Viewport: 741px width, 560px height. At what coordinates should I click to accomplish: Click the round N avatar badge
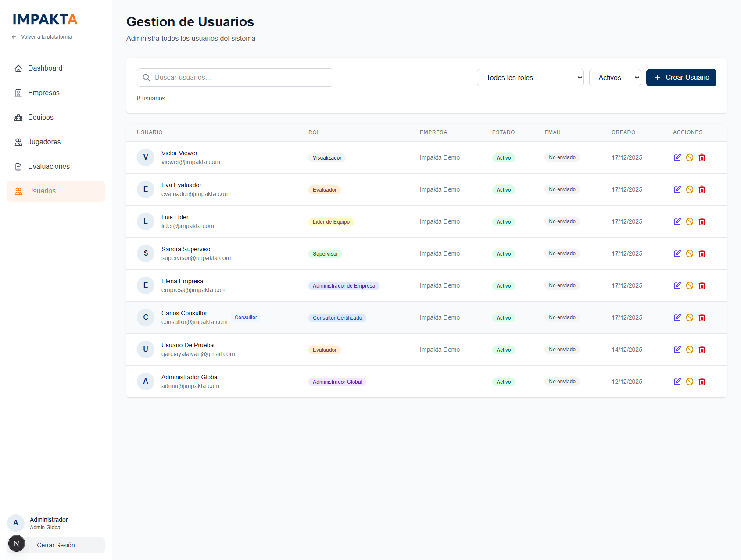click(x=17, y=544)
